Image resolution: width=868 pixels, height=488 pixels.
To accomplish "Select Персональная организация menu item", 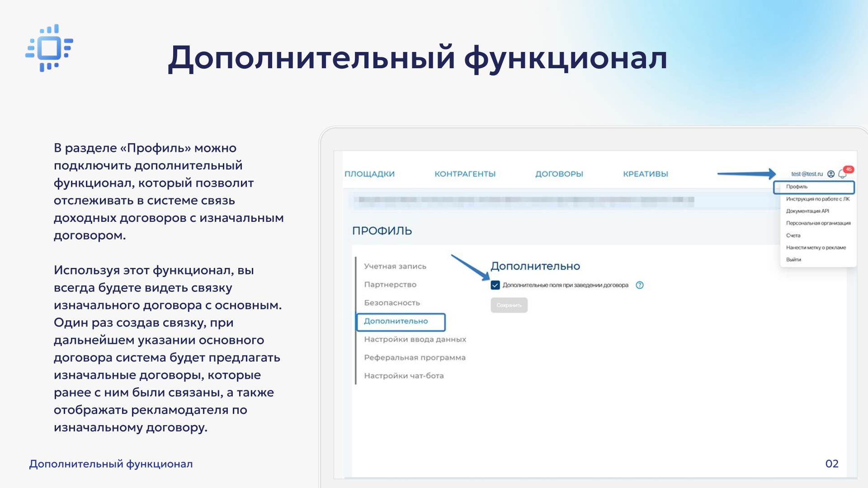I will pyautogui.click(x=818, y=223).
